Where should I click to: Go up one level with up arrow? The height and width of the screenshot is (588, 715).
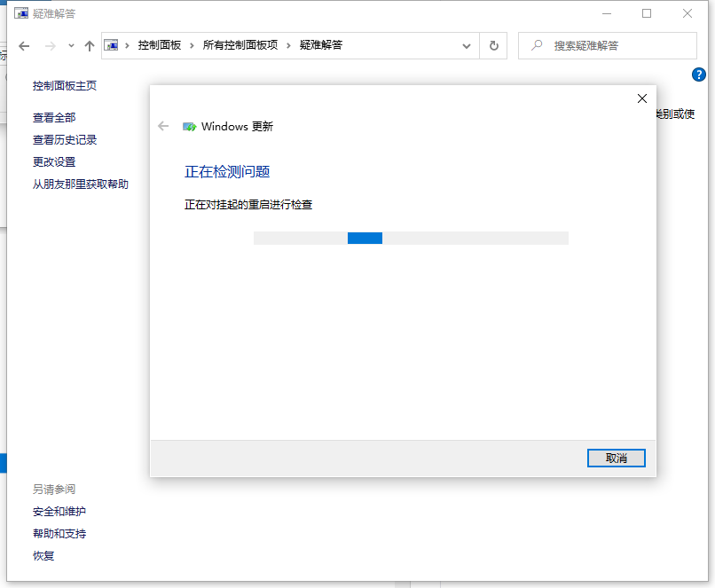click(x=89, y=45)
